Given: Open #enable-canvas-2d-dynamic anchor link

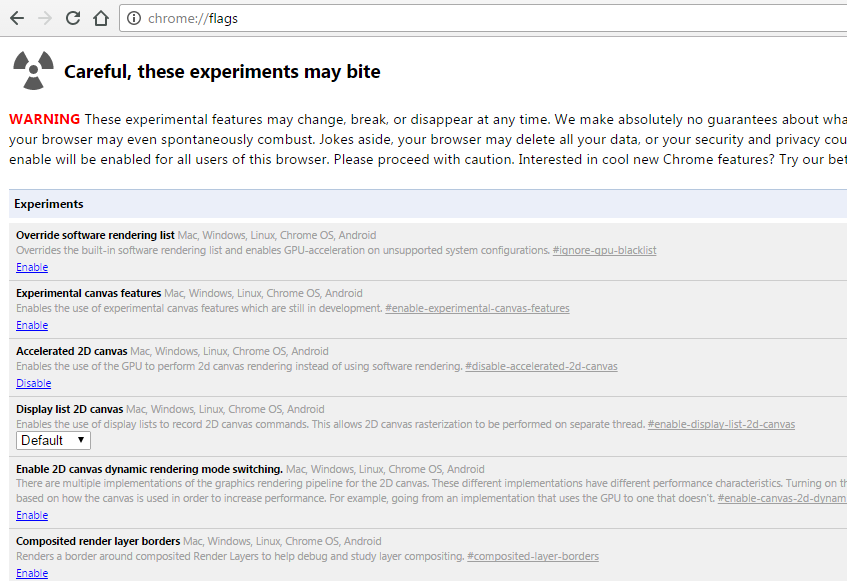Looking at the screenshot, I should click(x=782, y=498).
